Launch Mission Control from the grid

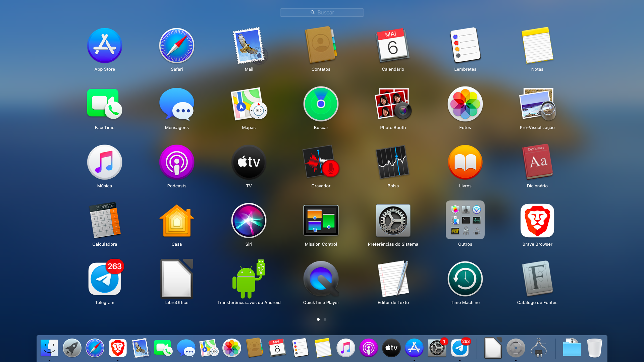point(321,221)
